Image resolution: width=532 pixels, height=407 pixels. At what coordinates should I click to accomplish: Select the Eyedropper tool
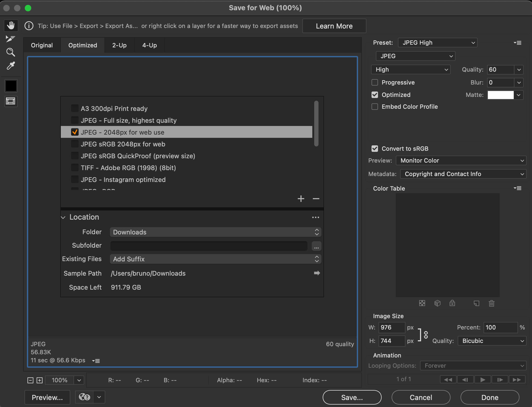click(11, 66)
